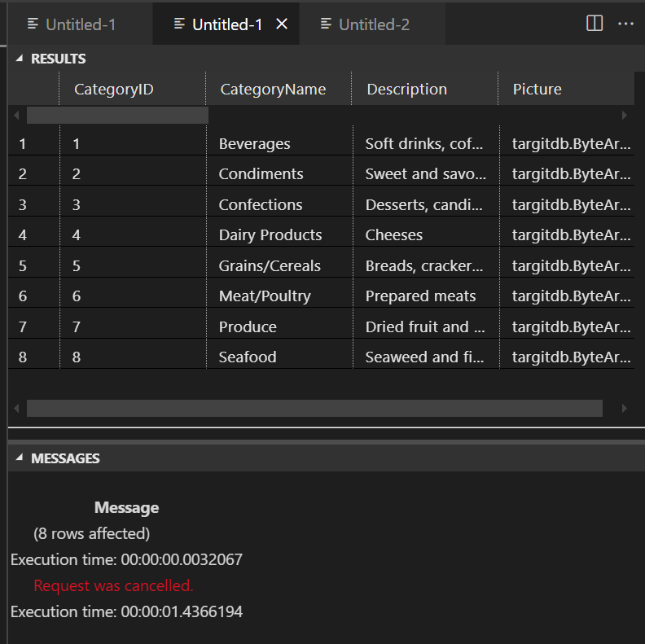Click the file icon on first Untitled-1 tab
Viewport: 645px width, 644px height.
tap(33, 24)
